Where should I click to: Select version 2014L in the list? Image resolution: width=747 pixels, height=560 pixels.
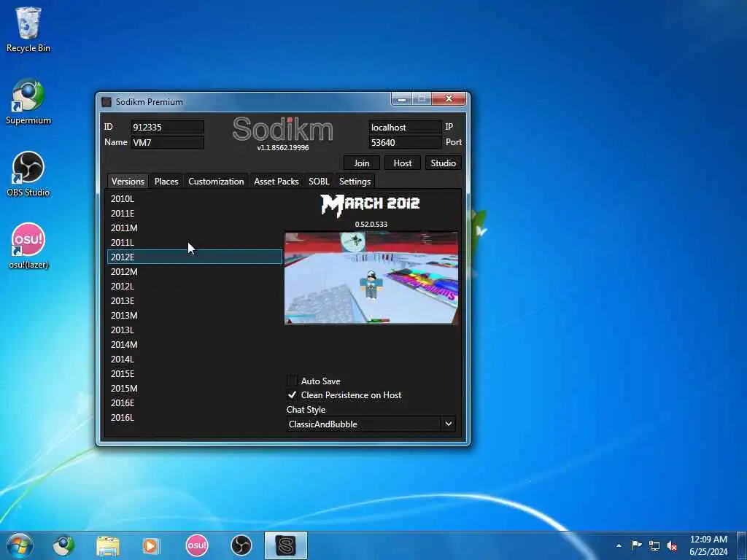click(195, 359)
